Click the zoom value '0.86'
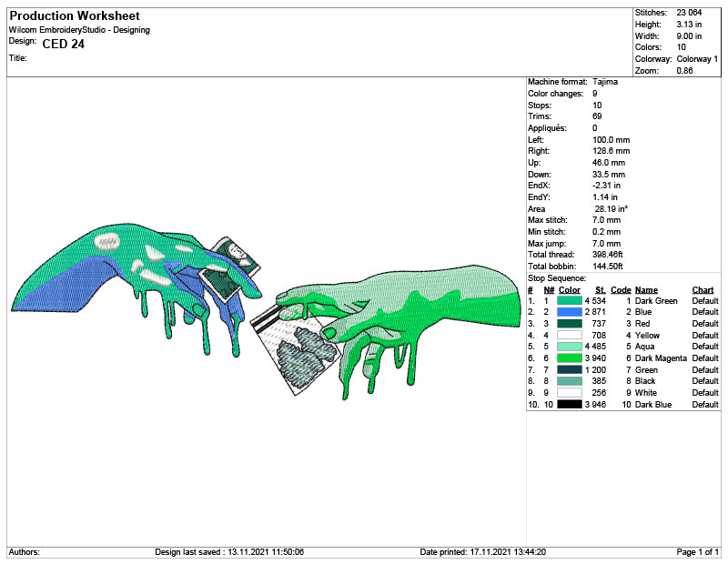 [x=684, y=71]
